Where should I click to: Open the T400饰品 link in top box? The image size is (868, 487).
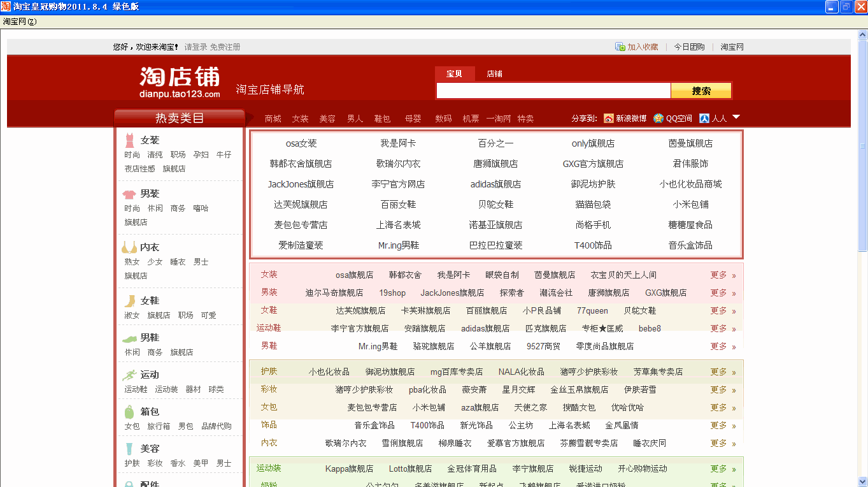pyautogui.click(x=593, y=245)
